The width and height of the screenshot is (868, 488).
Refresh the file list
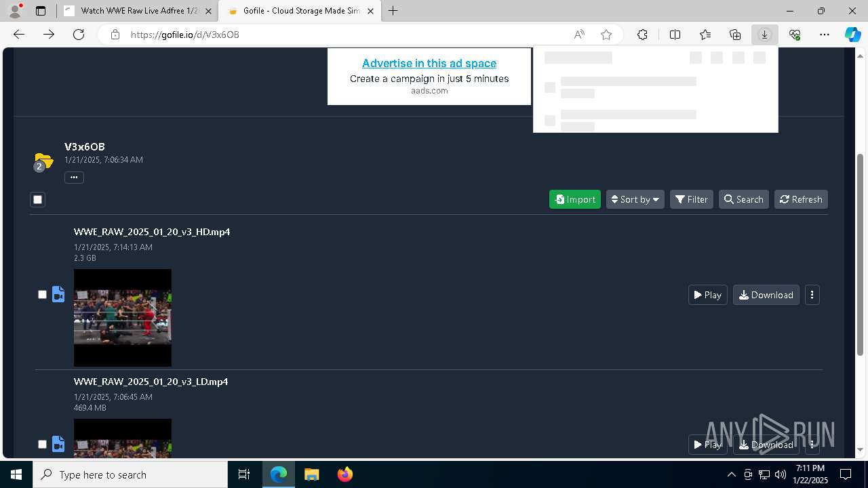pyautogui.click(x=801, y=199)
